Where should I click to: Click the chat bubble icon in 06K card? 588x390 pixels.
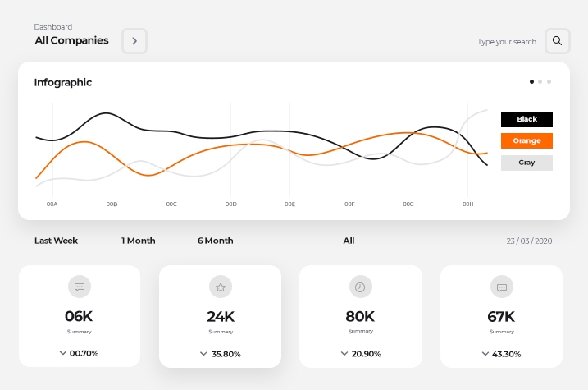point(80,287)
